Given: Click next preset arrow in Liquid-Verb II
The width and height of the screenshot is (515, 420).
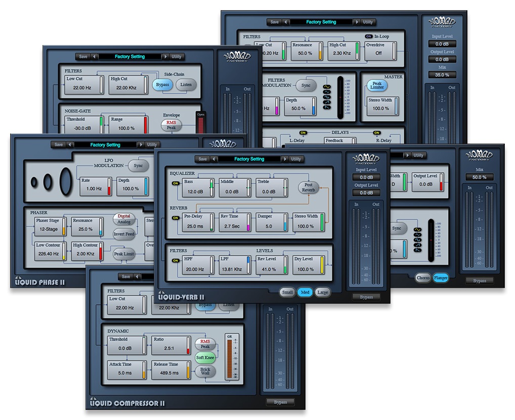Looking at the screenshot, I should (285, 159).
